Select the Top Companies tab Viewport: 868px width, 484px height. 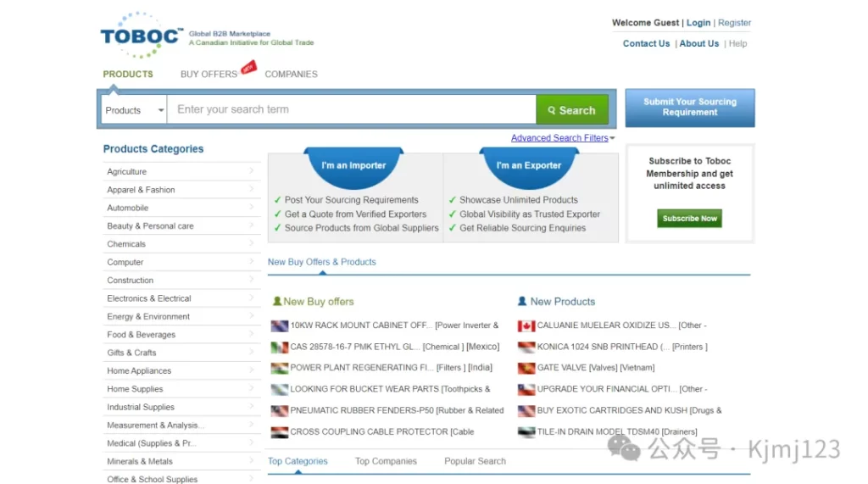(x=386, y=461)
